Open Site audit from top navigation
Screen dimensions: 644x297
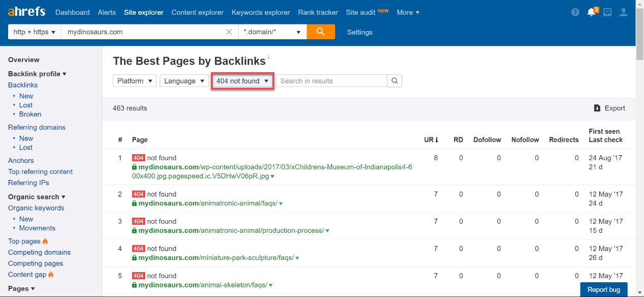coord(361,12)
